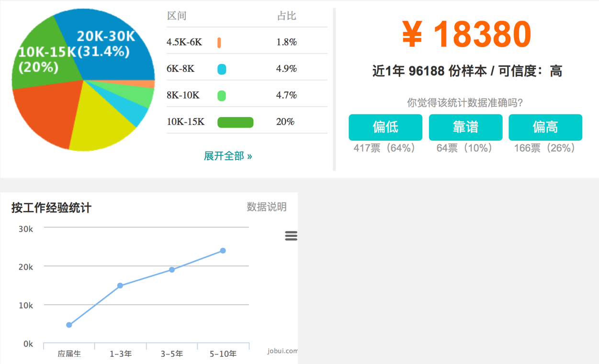
Task: Click the 0k y-axis label
Action: (28, 344)
